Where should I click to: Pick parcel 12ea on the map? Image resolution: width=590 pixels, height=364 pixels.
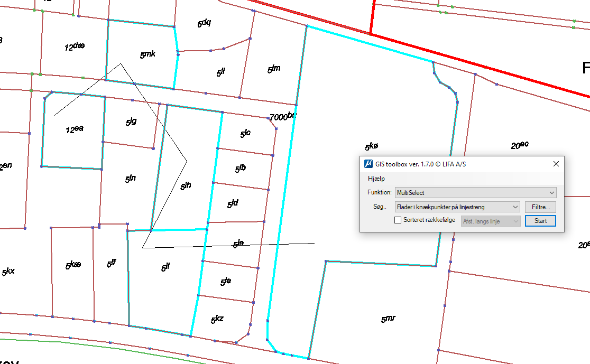74,129
